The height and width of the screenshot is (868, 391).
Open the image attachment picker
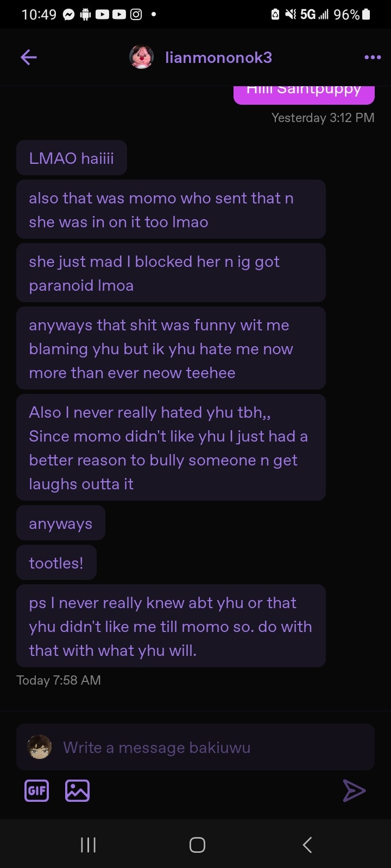click(77, 790)
